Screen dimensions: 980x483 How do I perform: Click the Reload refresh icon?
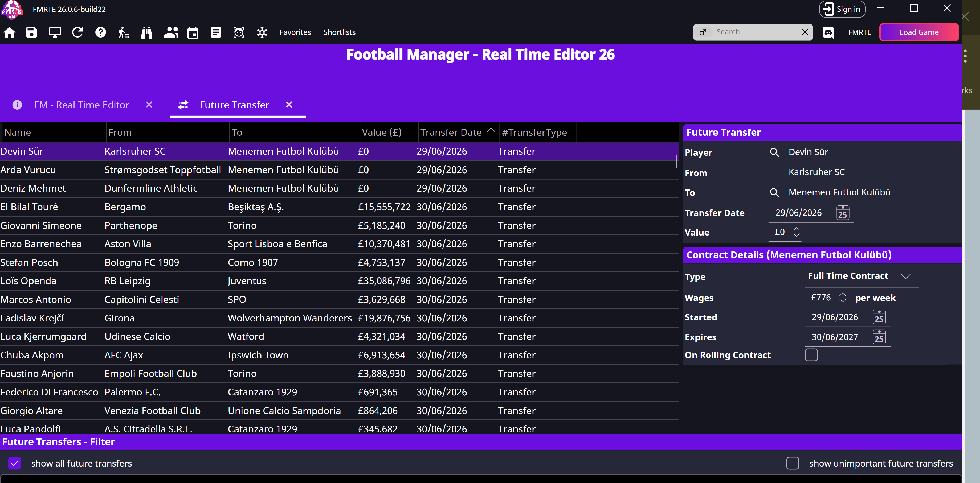(77, 32)
